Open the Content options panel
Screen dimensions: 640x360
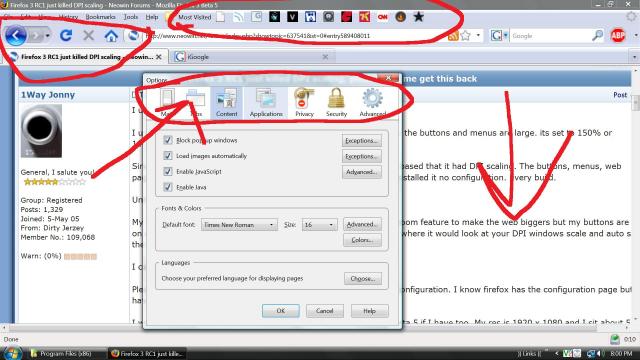click(227, 103)
